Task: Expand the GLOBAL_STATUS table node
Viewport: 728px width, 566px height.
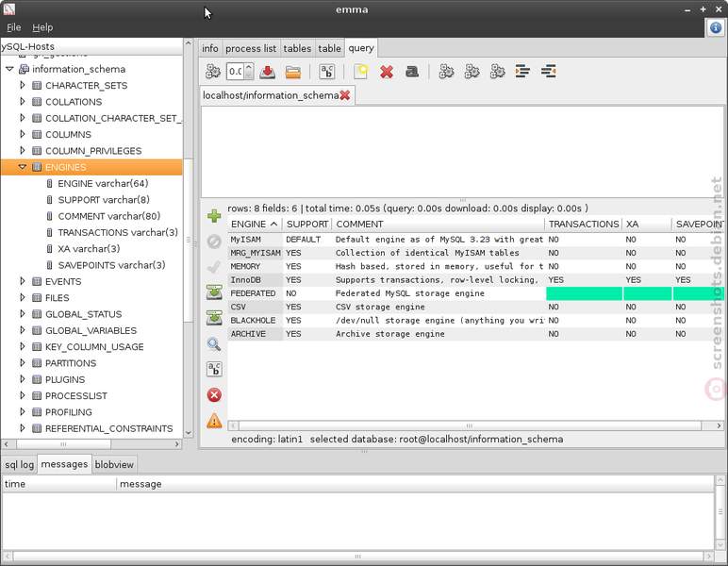Action: [23, 314]
